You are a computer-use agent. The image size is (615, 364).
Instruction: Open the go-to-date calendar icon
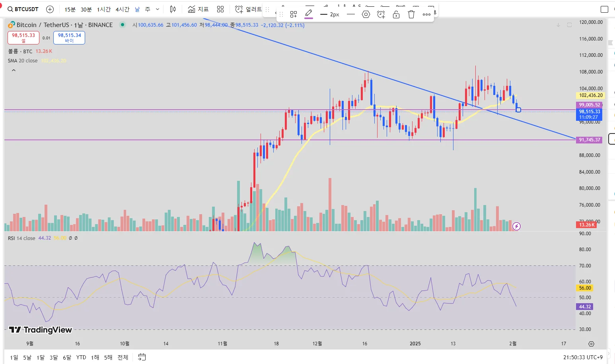coord(142,357)
